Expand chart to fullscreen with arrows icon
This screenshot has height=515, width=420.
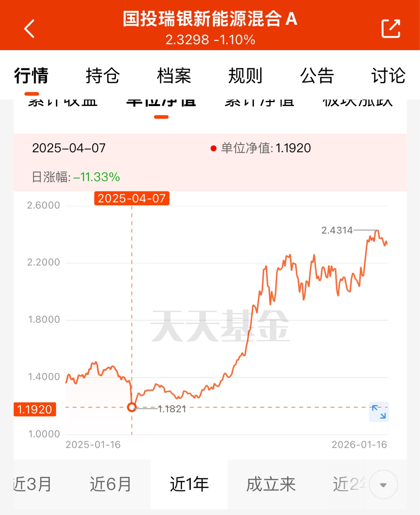point(379,412)
